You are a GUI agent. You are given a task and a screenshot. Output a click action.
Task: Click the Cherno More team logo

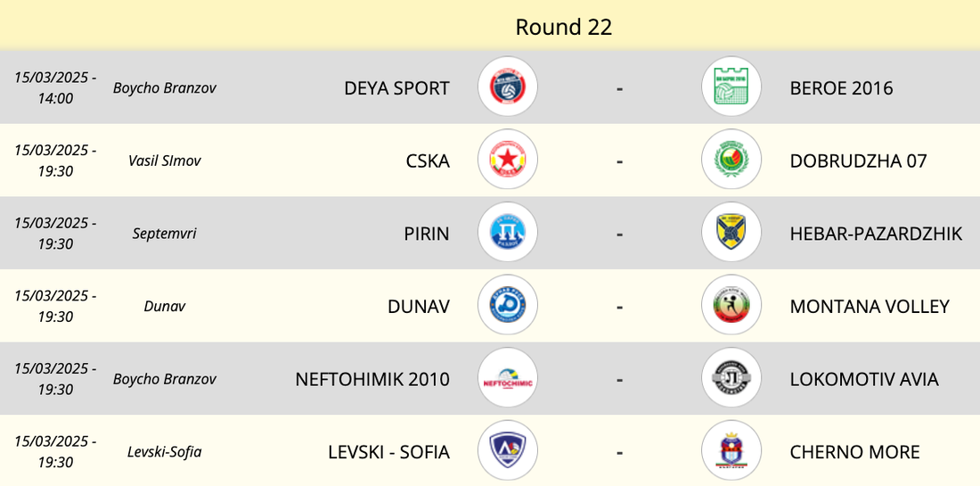point(731,451)
